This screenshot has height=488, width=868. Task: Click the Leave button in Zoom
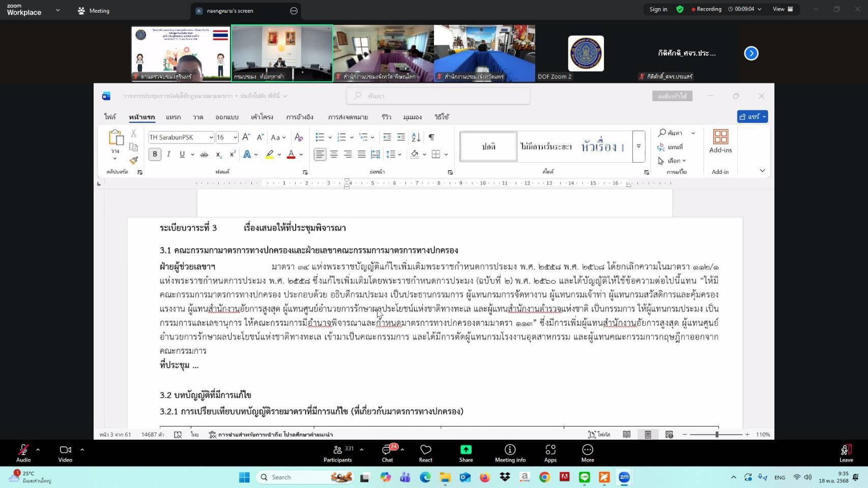(x=845, y=452)
